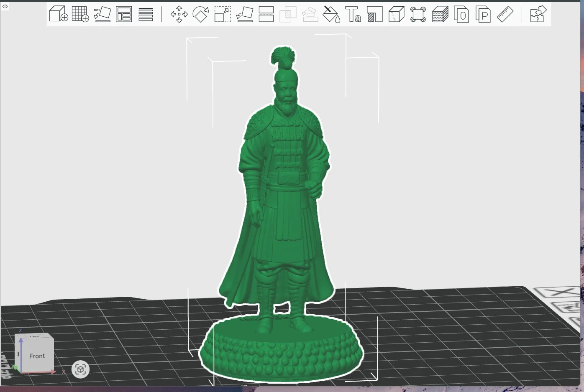This screenshot has height=392, width=584.
Task: Open the Assemble puzzle-pieces tool
Action: [x=538, y=14]
